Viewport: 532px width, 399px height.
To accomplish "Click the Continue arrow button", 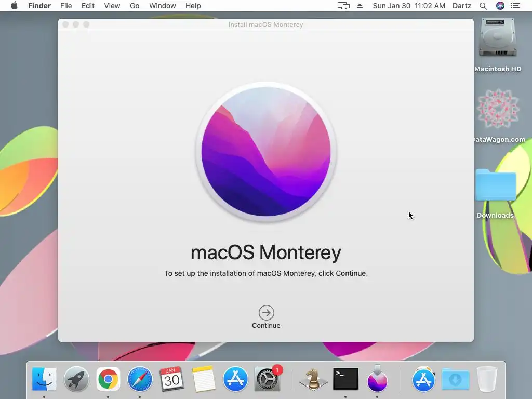I will (266, 313).
